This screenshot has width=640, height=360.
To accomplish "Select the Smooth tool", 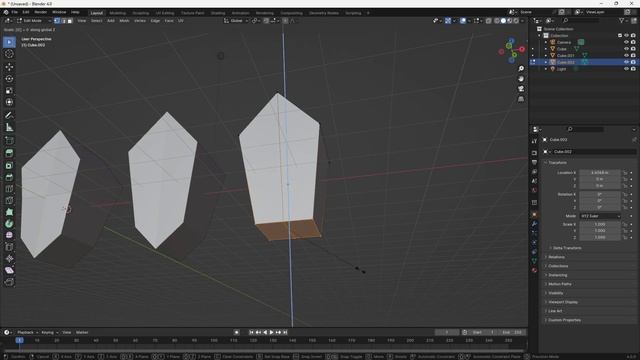I will (9, 235).
